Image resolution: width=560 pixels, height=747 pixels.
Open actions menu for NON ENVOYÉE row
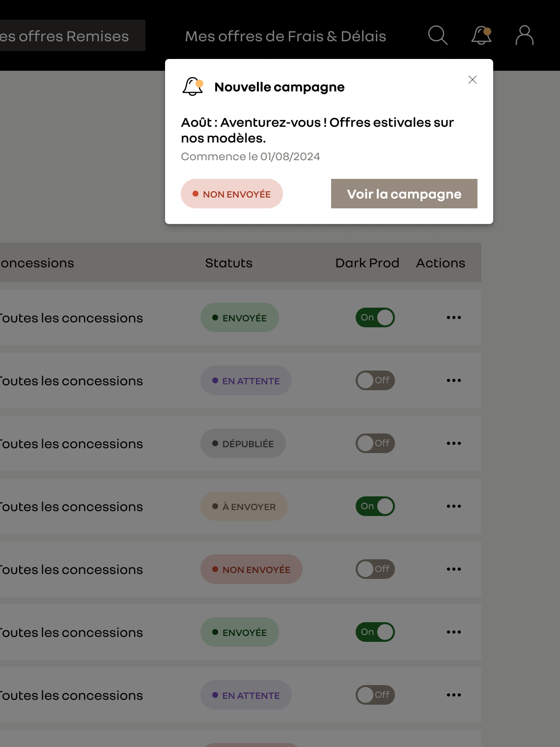point(454,569)
